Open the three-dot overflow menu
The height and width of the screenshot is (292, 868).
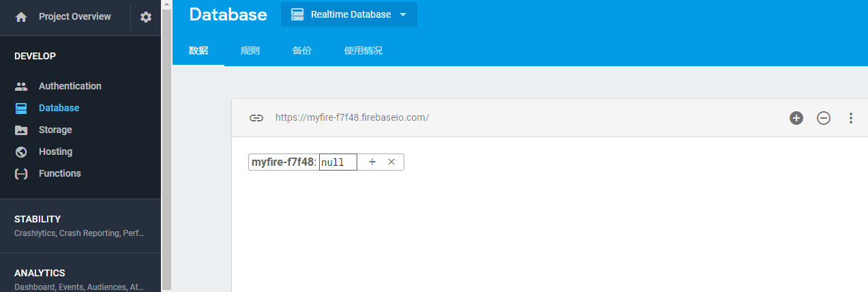pyautogui.click(x=851, y=118)
